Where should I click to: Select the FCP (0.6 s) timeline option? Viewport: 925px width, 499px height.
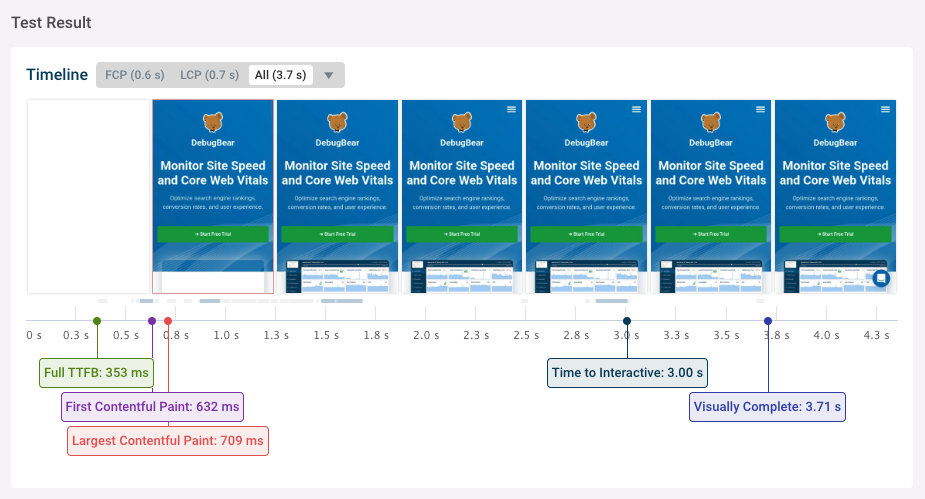[135, 75]
